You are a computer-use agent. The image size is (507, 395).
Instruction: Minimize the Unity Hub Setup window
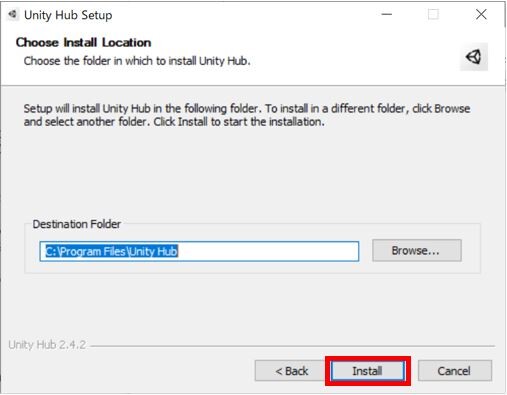coord(387,14)
